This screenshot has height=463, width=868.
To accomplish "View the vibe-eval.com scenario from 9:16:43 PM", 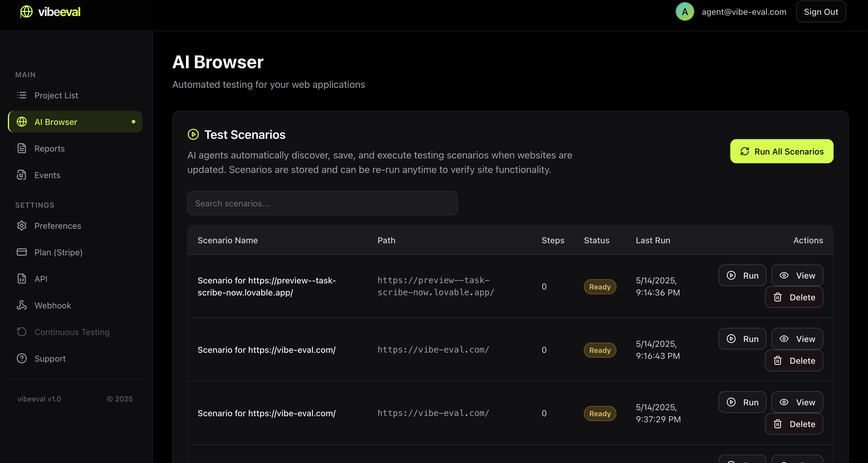I will tap(797, 339).
